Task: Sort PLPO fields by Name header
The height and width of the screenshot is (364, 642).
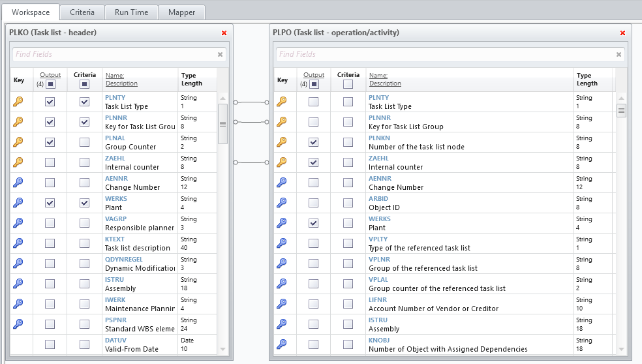Action: tap(378, 76)
